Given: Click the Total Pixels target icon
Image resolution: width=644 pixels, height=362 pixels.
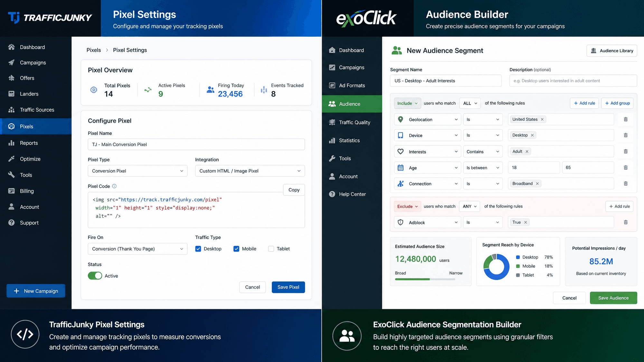Looking at the screenshot, I should point(94,90).
